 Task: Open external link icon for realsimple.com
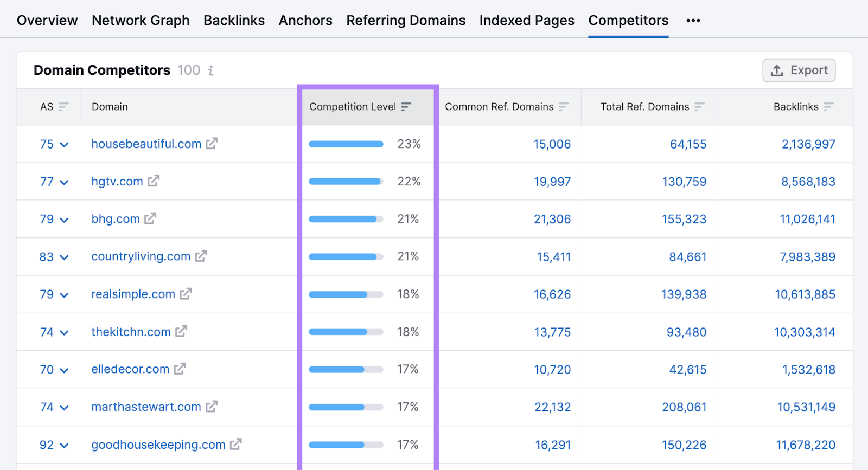186,294
